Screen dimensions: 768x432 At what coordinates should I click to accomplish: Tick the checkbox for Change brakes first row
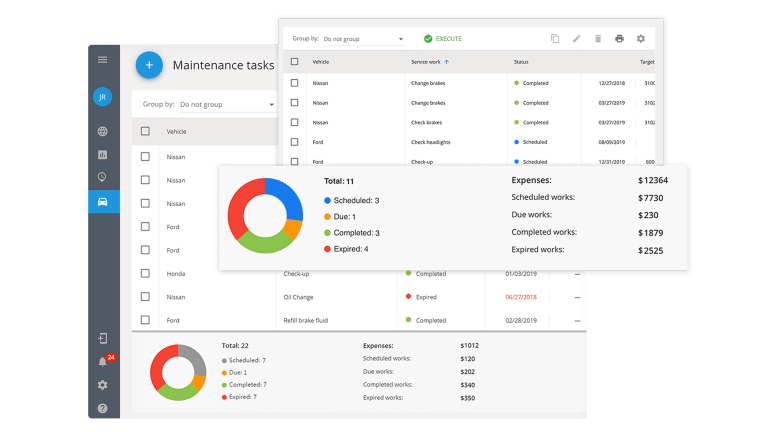tap(294, 83)
